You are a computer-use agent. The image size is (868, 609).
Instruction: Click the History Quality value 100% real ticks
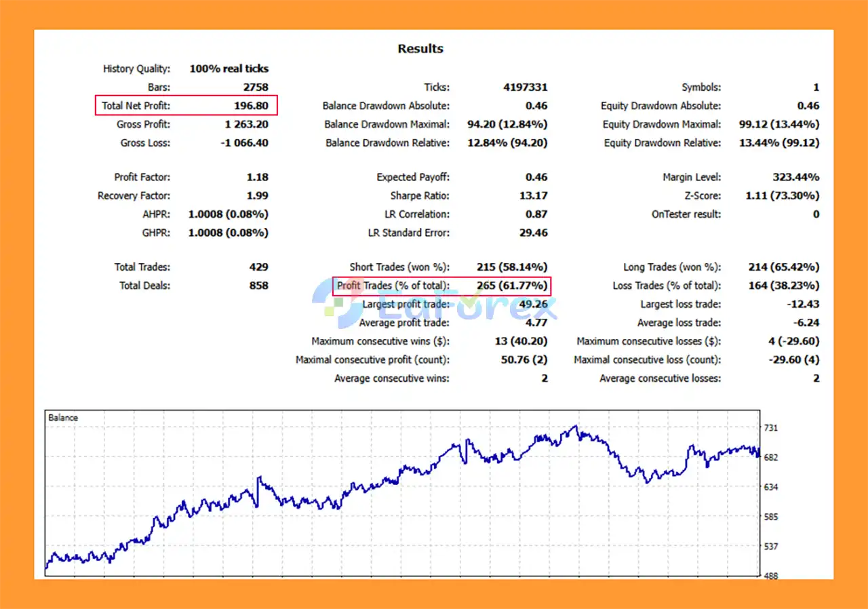pyautogui.click(x=229, y=68)
